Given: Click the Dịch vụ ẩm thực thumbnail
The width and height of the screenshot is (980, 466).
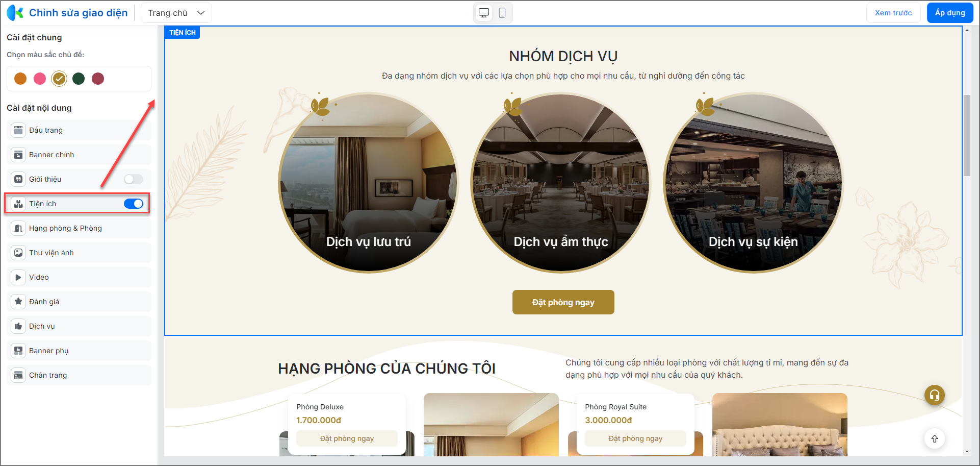Looking at the screenshot, I should (x=560, y=183).
